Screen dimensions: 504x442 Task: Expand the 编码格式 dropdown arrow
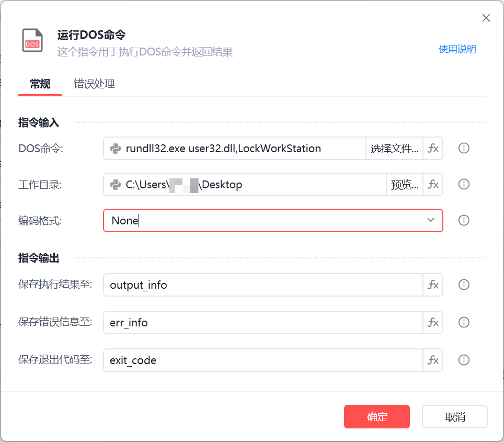point(430,220)
